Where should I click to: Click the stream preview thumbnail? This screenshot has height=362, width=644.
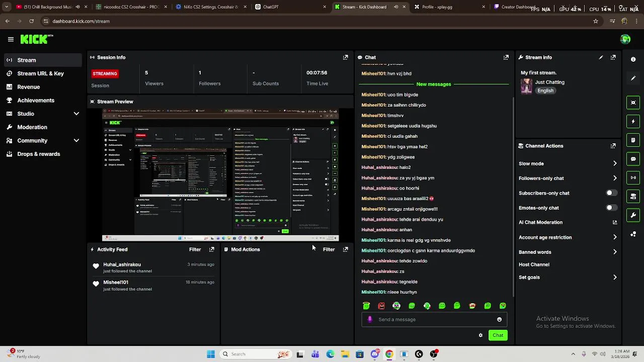click(220, 174)
